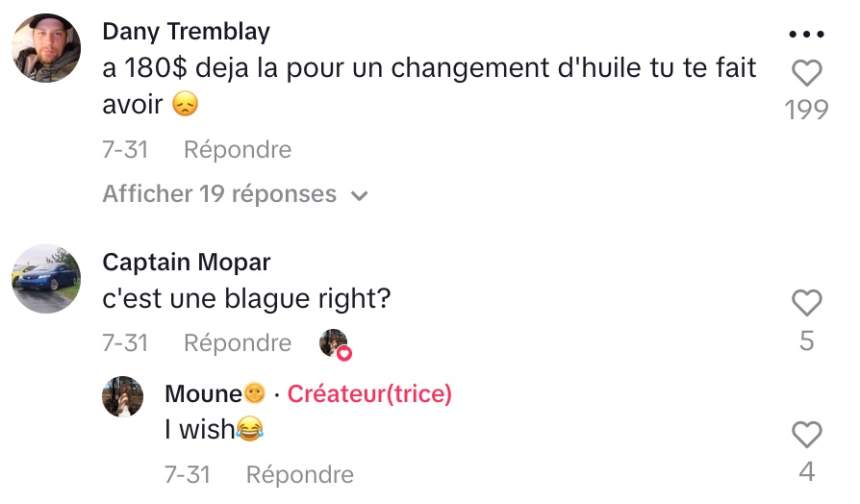Viewport: 860px width, 504px height.
Task: Open the three-dot menu on Dany Tremblay's comment
Action: pos(806,34)
